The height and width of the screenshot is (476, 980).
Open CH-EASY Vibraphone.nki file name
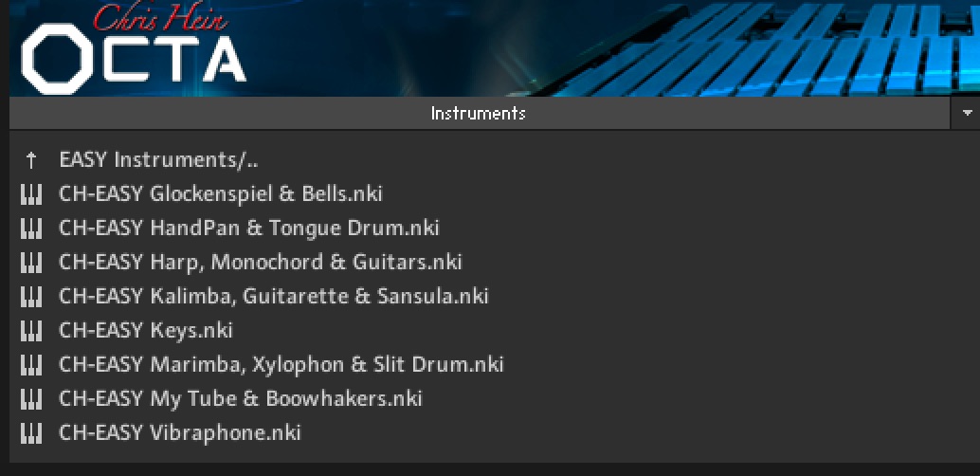(x=179, y=432)
